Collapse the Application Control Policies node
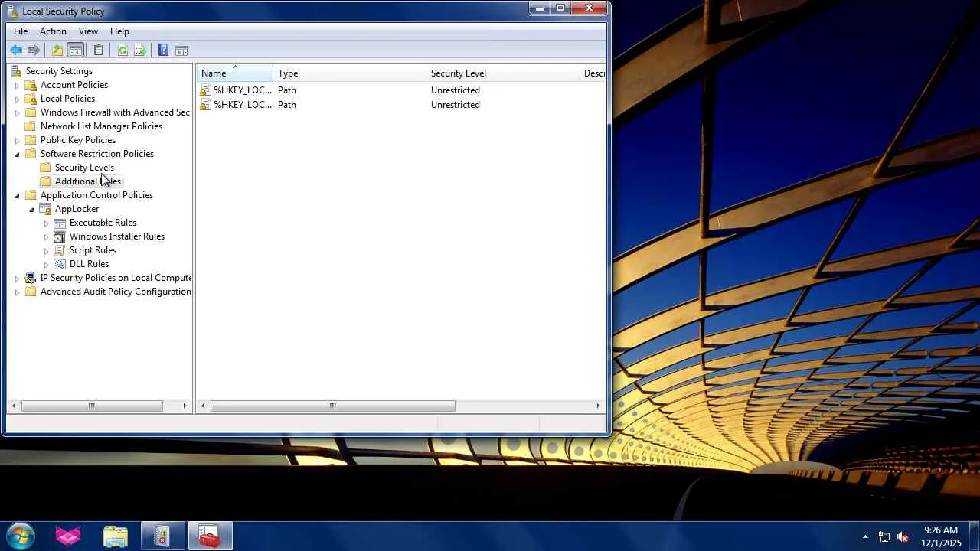Image resolution: width=980 pixels, height=551 pixels. coord(17,196)
